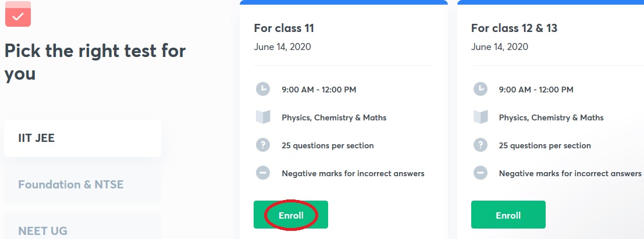Click "25 questions per section" in class 12 & 13 card
The height and width of the screenshot is (239, 644).
tap(545, 145)
